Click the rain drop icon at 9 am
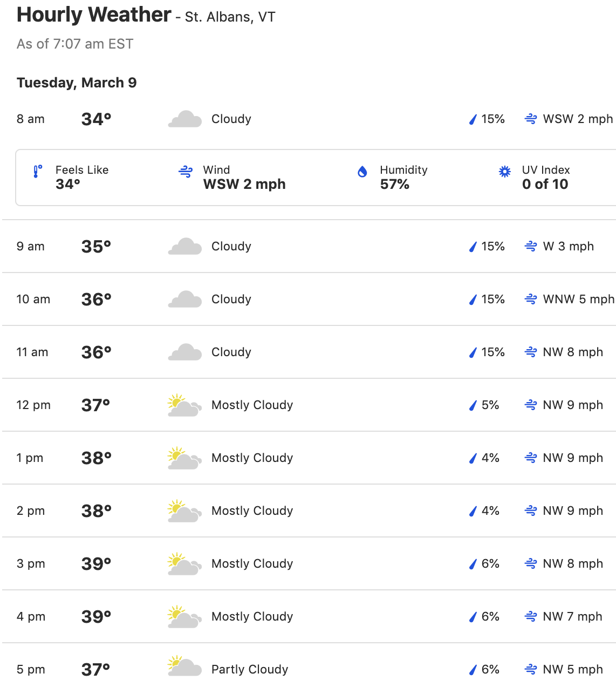This screenshot has height=694, width=616. (x=473, y=247)
